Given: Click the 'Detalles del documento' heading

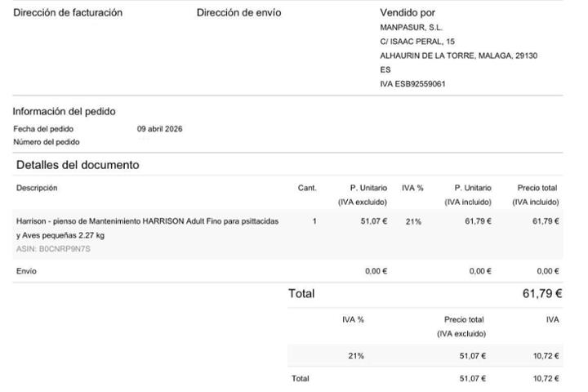Looking at the screenshot, I should click(x=78, y=165).
